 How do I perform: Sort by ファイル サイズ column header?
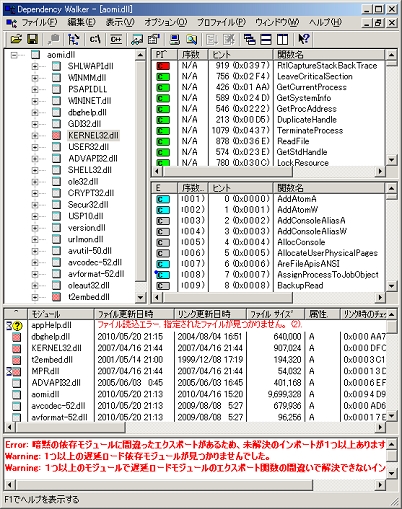(x=276, y=314)
